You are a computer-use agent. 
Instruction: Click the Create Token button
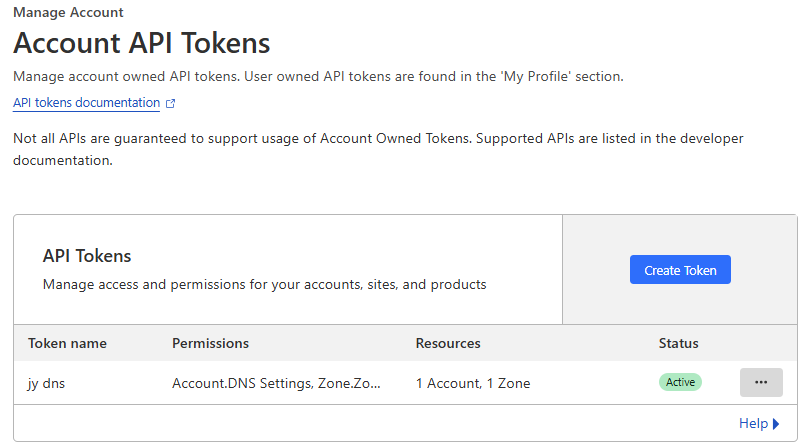[680, 270]
